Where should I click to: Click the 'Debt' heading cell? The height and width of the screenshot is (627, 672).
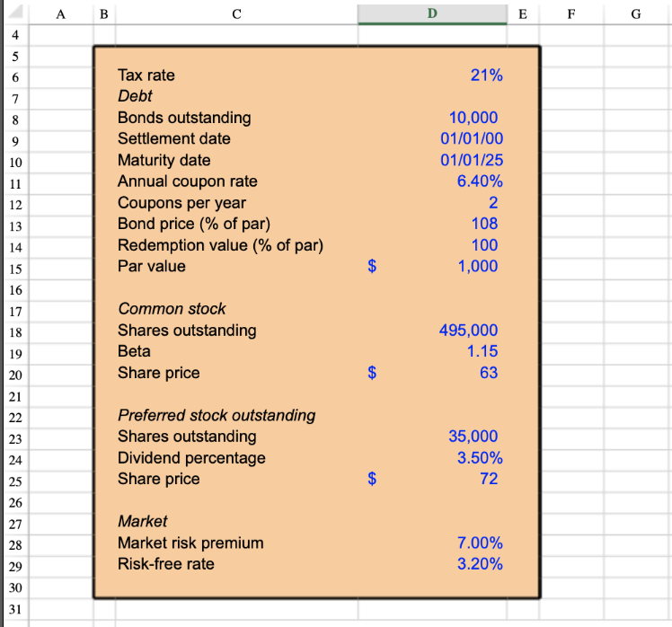pyautogui.click(x=135, y=96)
